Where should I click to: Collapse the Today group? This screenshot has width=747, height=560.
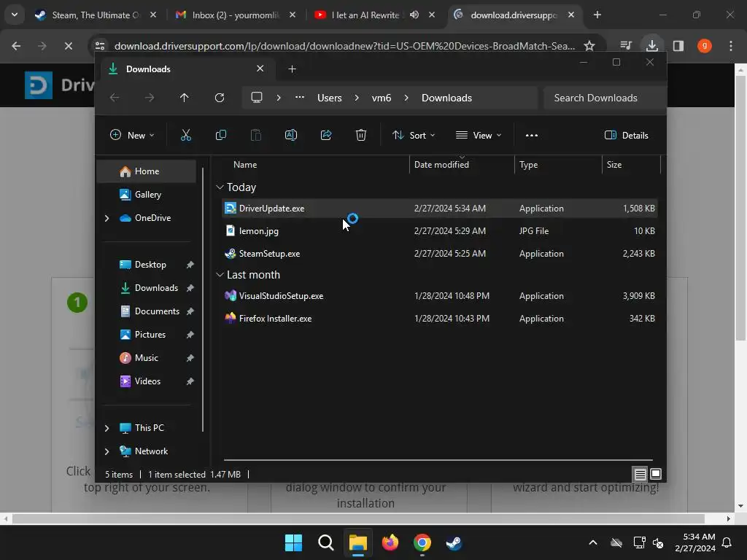click(x=220, y=187)
